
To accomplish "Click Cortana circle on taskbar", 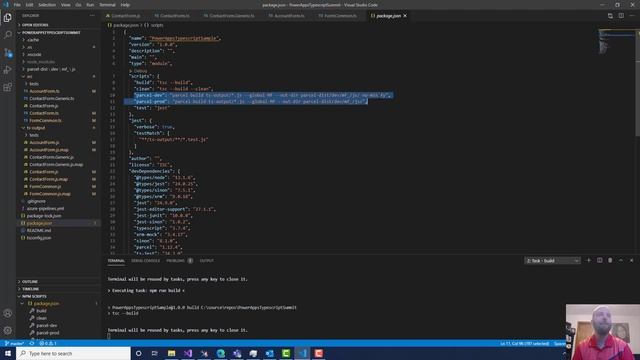I will pos(138,353).
